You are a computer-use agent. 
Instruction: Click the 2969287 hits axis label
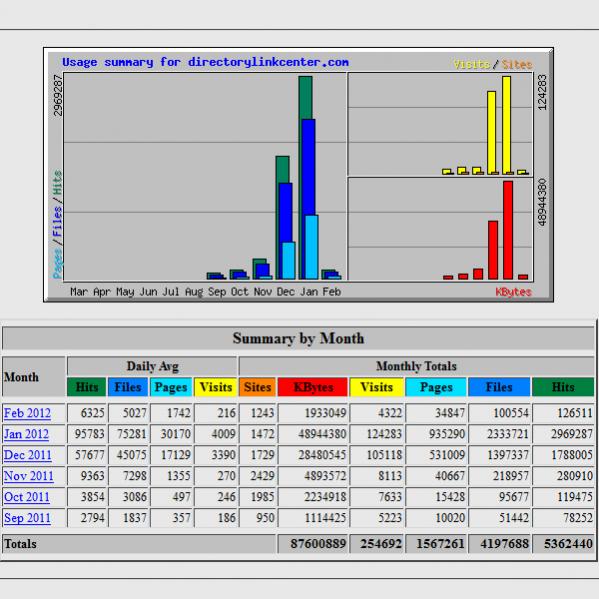pos(57,96)
